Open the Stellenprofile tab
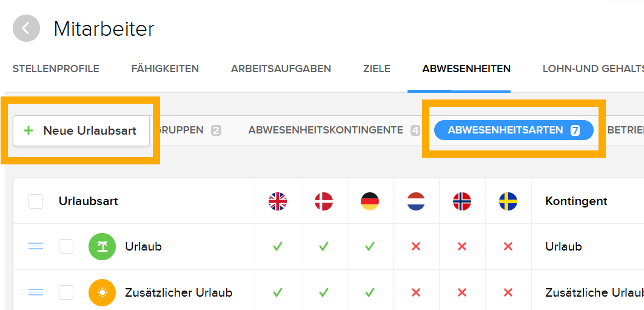This screenshot has width=644, height=310. [56, 69]
